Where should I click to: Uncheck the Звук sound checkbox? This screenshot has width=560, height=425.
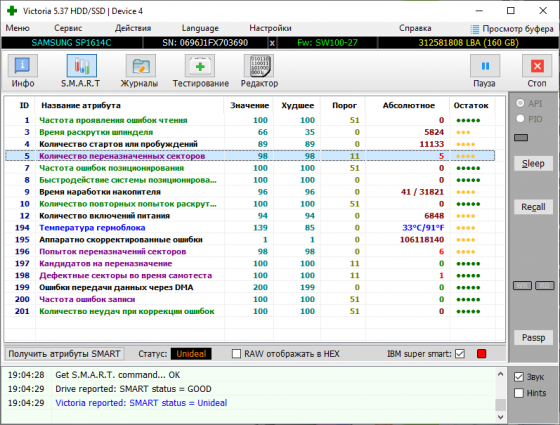(x=519, y=377)
